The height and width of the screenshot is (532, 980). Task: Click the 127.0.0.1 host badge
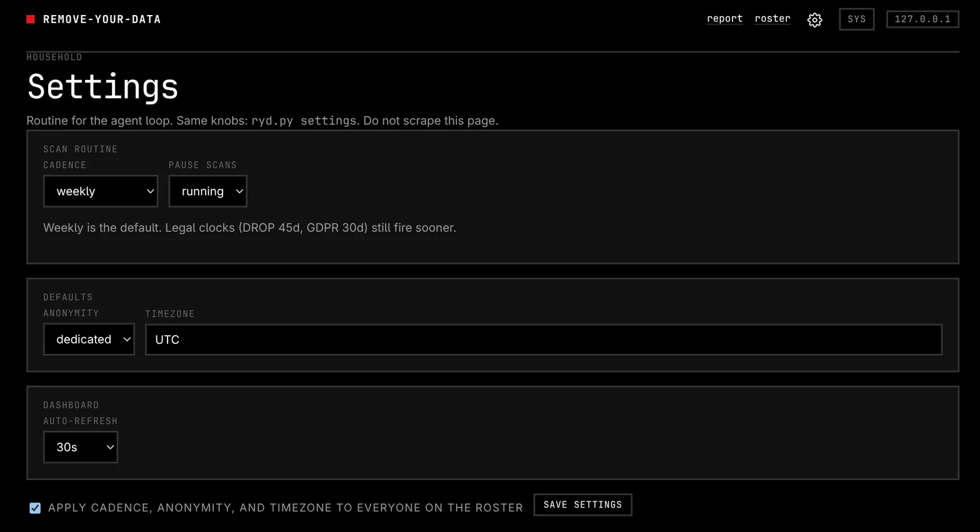(922, 19)
